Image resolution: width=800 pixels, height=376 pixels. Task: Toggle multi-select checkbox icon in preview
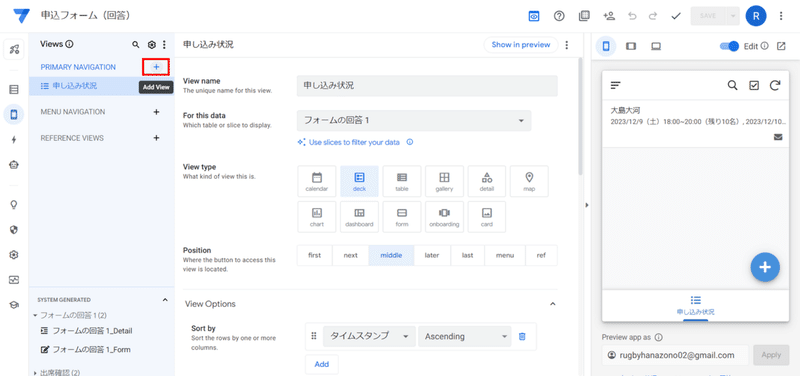754,85
